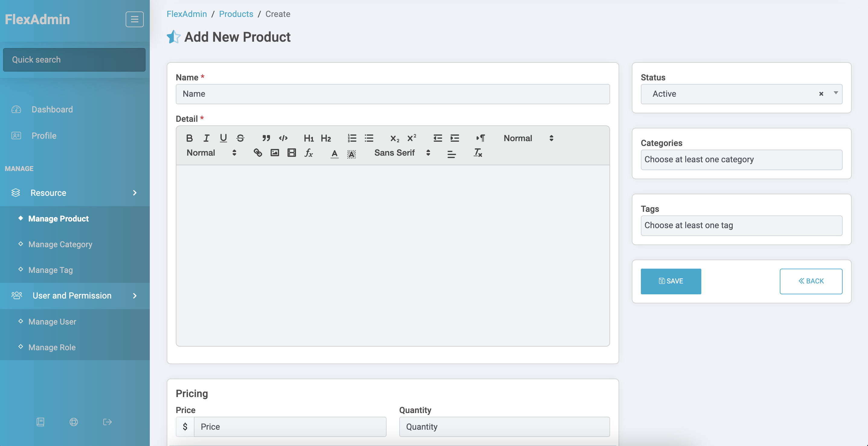This screenshot has height=446, width=868.
Task: Click the formula fx icon
Action: pos(309,153)
